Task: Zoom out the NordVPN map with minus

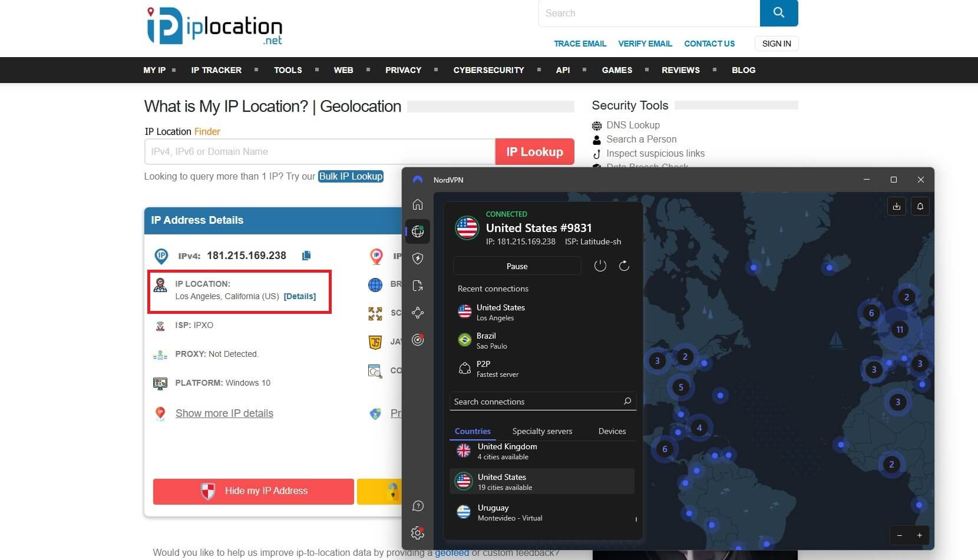Action: coord(900,535)
